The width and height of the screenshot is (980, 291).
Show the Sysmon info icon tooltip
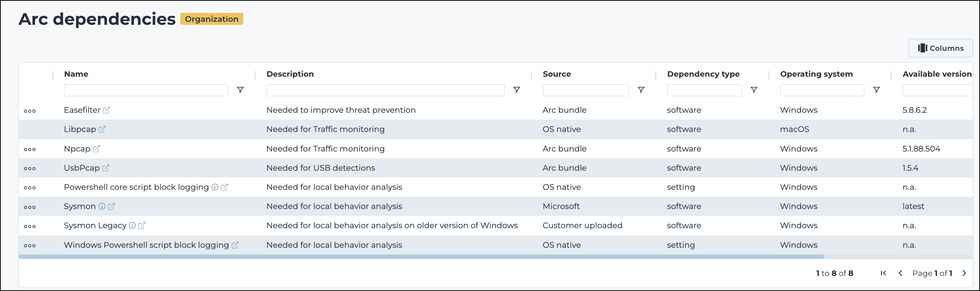pos(102,206)
